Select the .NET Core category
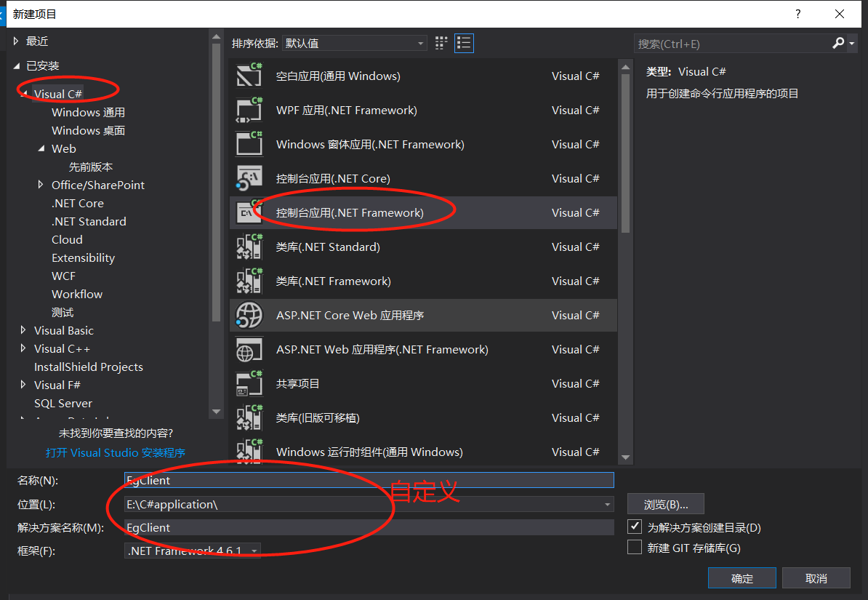This screenshot has height=600, width=868. click(78, 204)
